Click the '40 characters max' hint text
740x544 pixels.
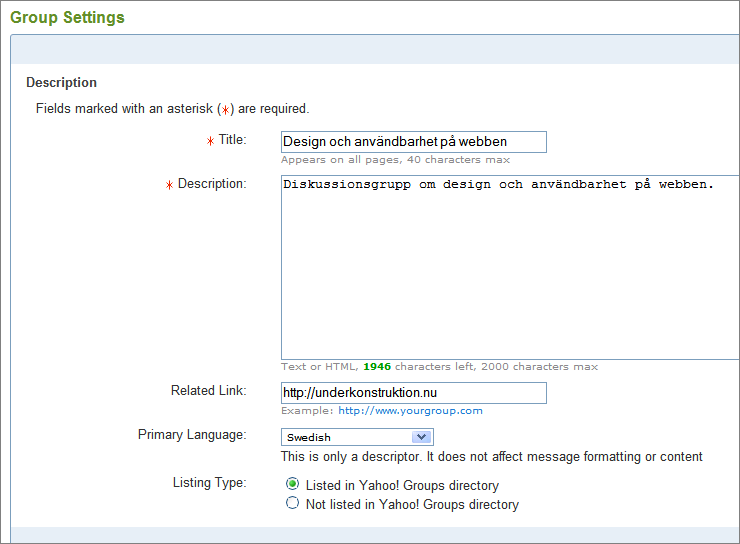(458, 160)
